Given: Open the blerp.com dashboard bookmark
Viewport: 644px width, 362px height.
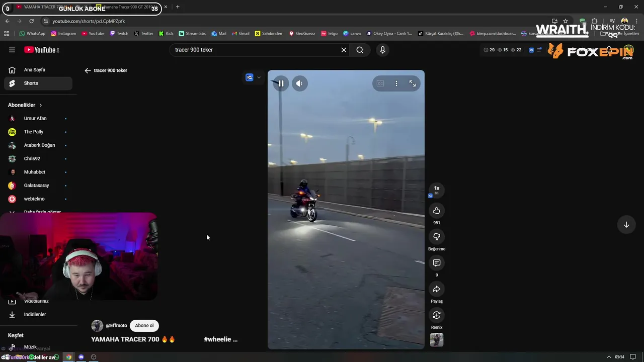Looking at the screenshot, I should [493, 34].
